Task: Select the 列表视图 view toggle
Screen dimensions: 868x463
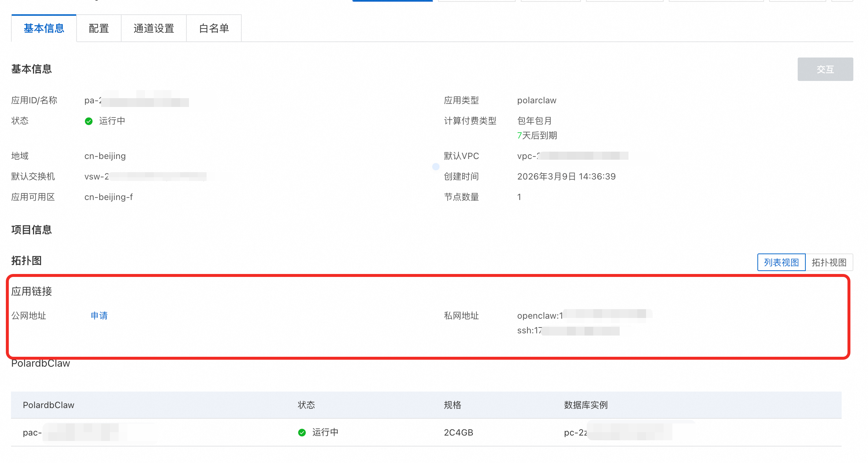Action: [x=781, y=262]
